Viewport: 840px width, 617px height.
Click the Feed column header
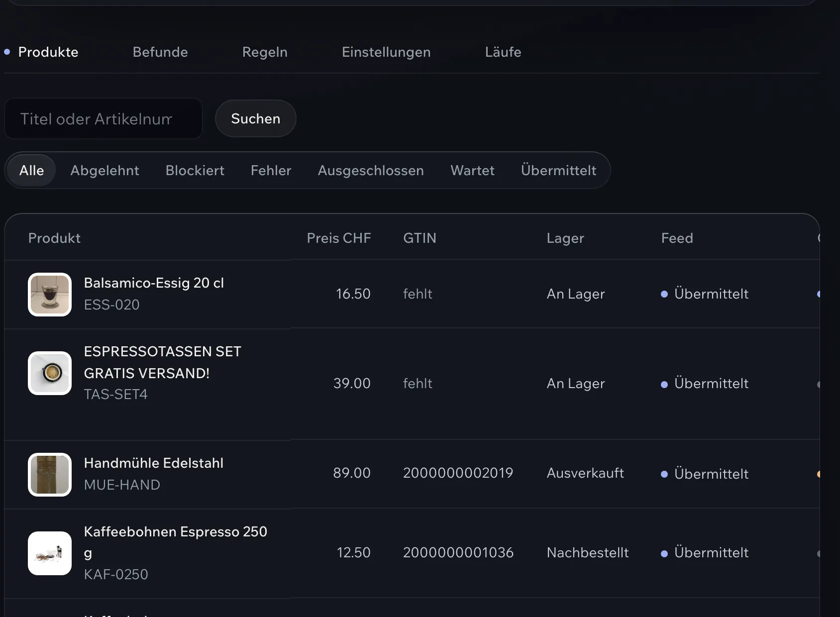pos(677,238)
